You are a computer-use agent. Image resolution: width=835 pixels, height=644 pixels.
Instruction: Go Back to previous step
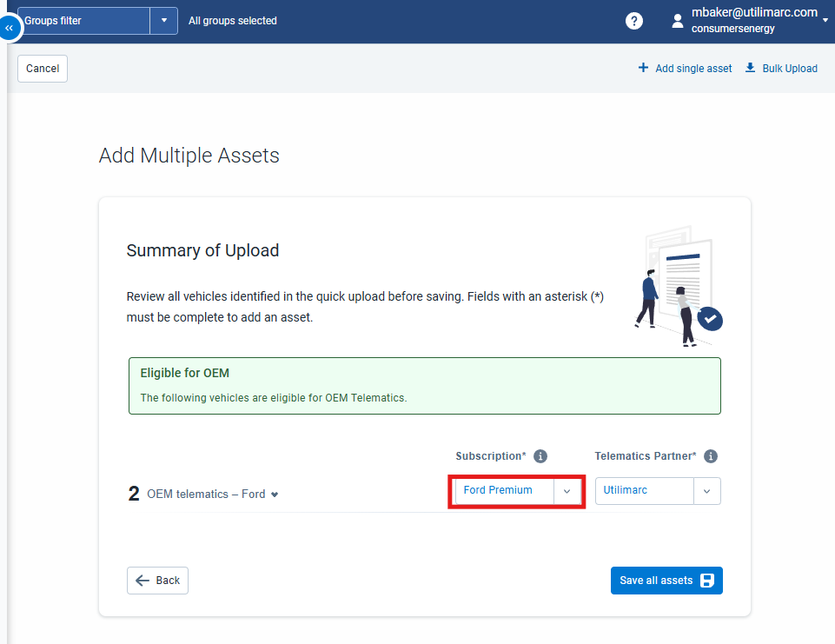157,580
